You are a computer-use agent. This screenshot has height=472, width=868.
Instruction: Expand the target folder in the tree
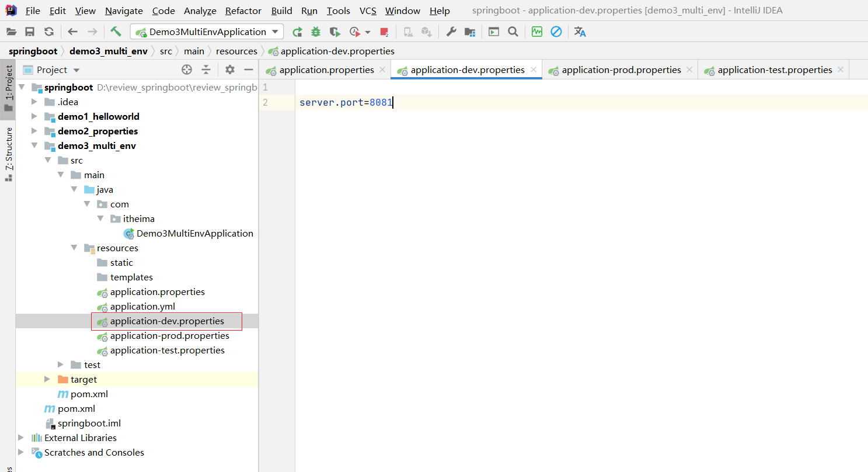coord(47,379)
